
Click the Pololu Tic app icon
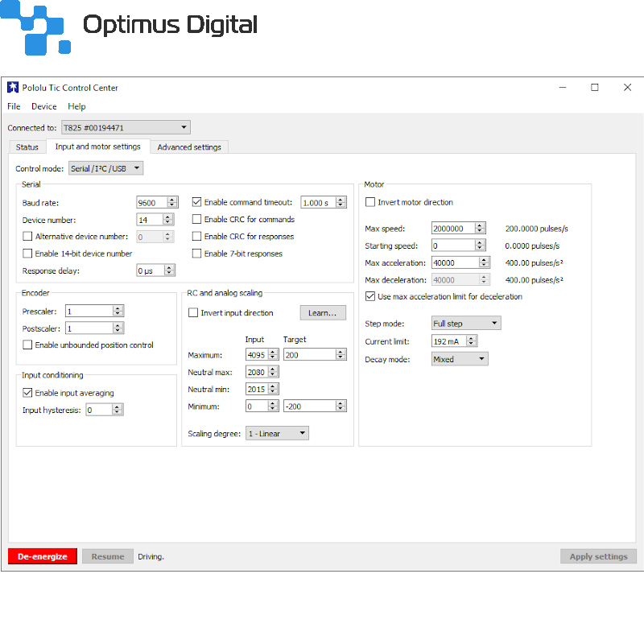13,88
